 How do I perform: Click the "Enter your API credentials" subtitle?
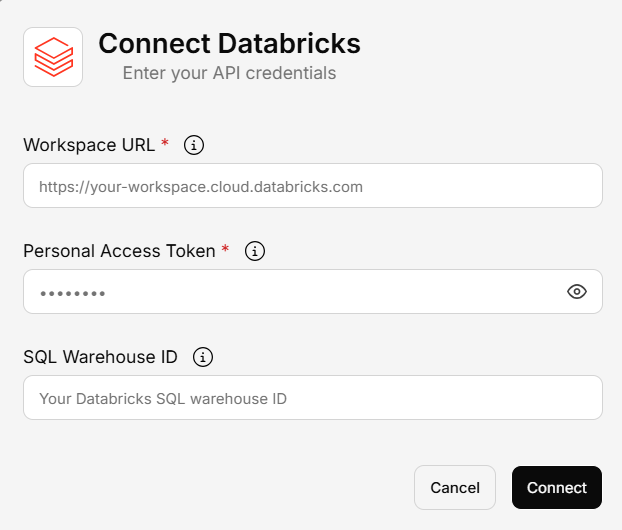pos(229,73)
